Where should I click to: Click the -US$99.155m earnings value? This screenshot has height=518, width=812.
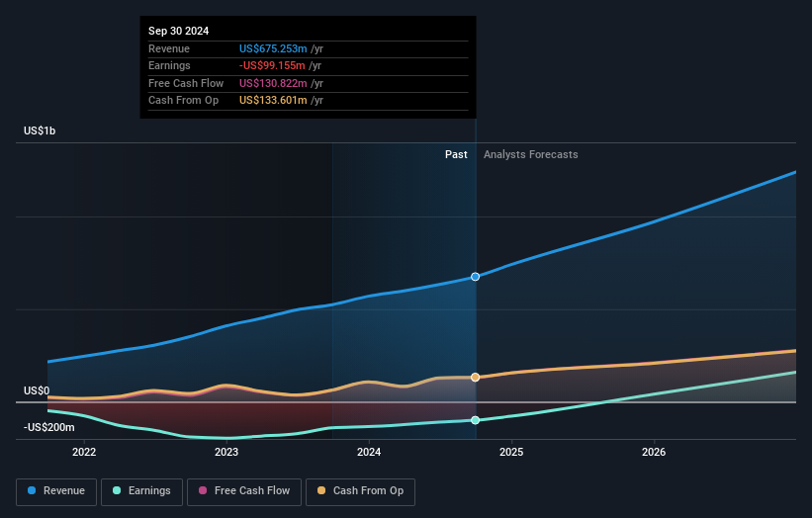tap(272, 65)
